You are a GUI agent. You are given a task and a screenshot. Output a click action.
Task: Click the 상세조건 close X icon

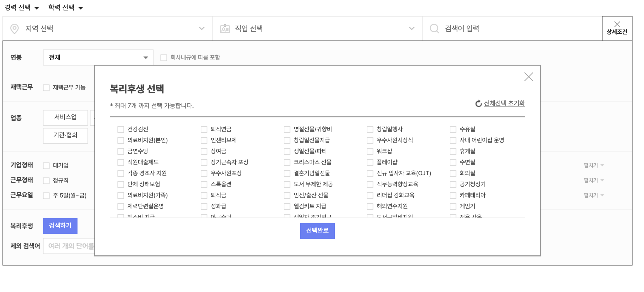pyautogui.click(x=617, y=24)
